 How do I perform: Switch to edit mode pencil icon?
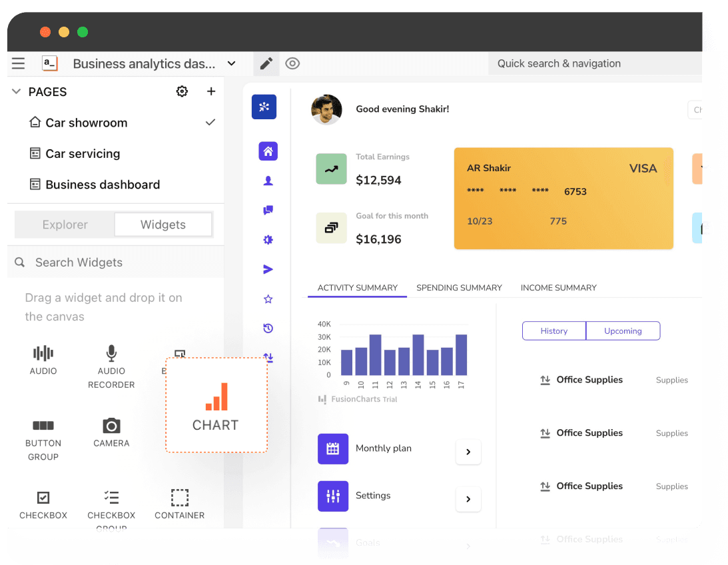[266, 63]
